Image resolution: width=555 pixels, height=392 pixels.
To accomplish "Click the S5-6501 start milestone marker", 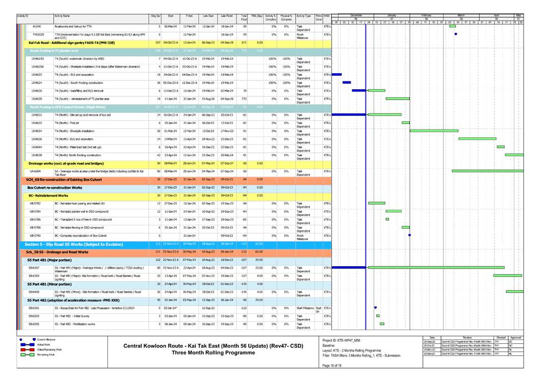I will (376, 308).
